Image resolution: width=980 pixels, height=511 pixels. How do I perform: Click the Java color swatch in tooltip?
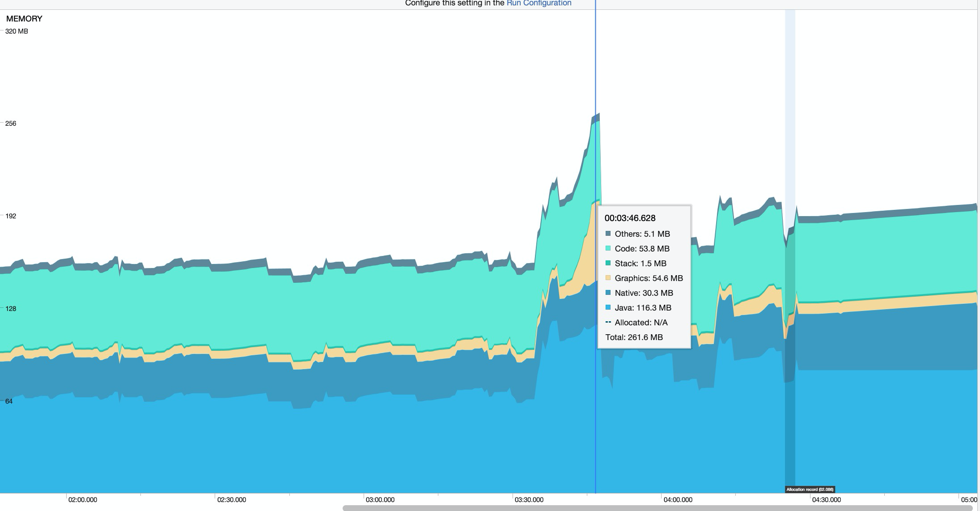point(608,307)
